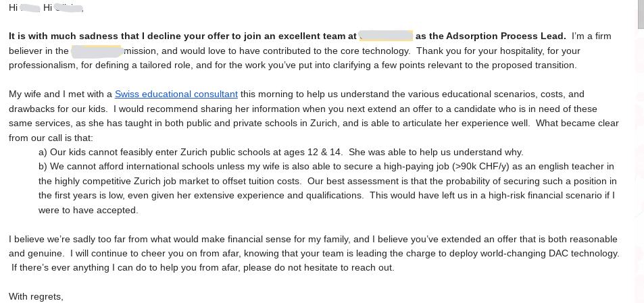Click the redacted company name after 'team at'
This screenshot has height=303, width=644.
click(x=385, y=36)
